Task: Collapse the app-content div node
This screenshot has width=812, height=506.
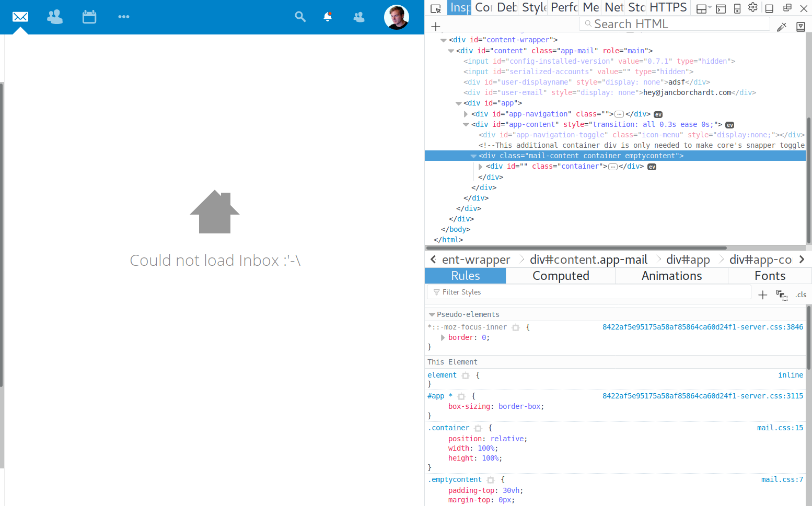Action: [466, 125]
